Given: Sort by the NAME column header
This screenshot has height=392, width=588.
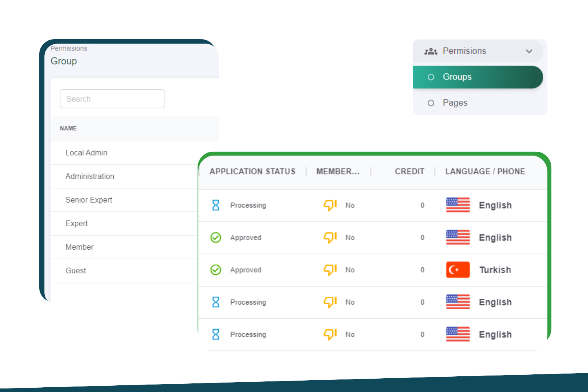Looking at the screenshot, I should 68,128.
